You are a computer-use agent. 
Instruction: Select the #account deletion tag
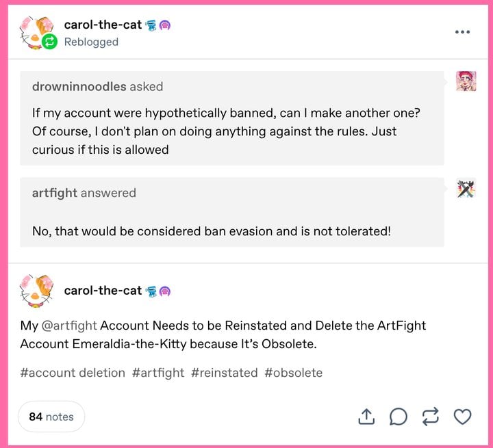73,373
